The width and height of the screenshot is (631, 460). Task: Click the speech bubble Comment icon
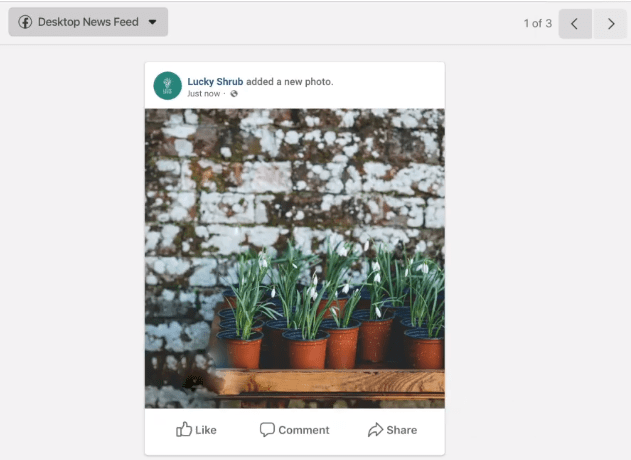267,429
